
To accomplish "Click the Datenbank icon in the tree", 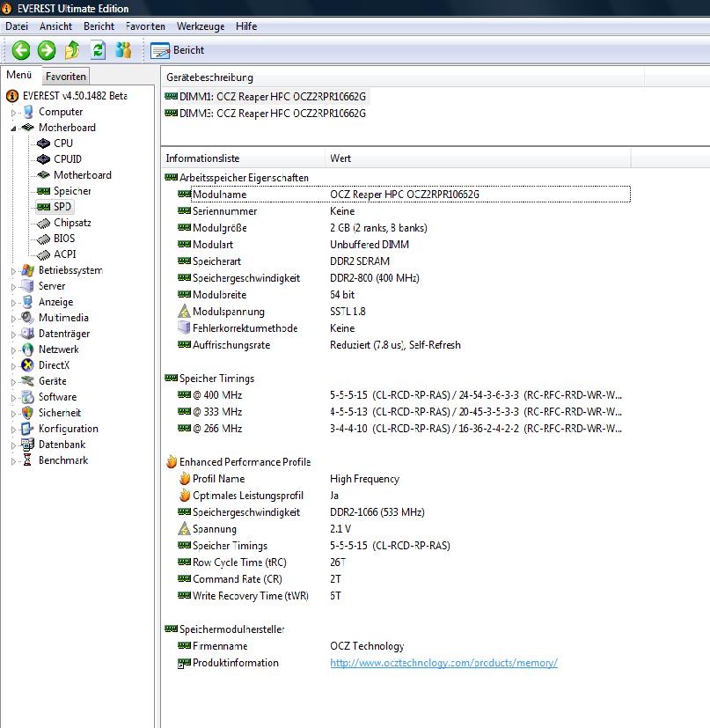I will pos(28,445).
